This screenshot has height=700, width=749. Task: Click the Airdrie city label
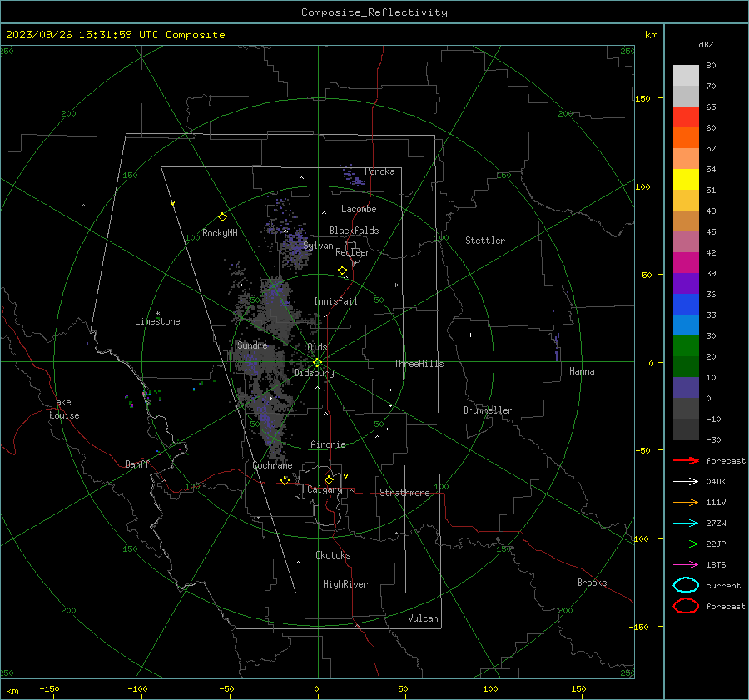[328, 444]
